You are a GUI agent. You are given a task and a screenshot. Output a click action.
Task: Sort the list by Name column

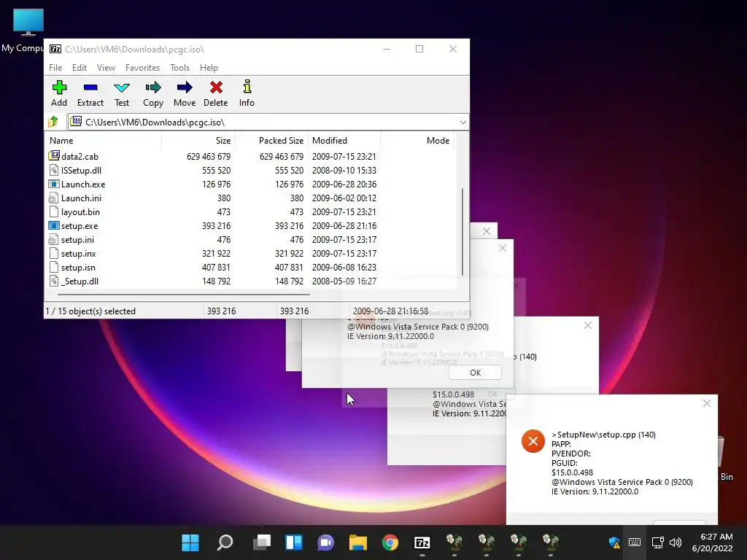coord(104,141)
